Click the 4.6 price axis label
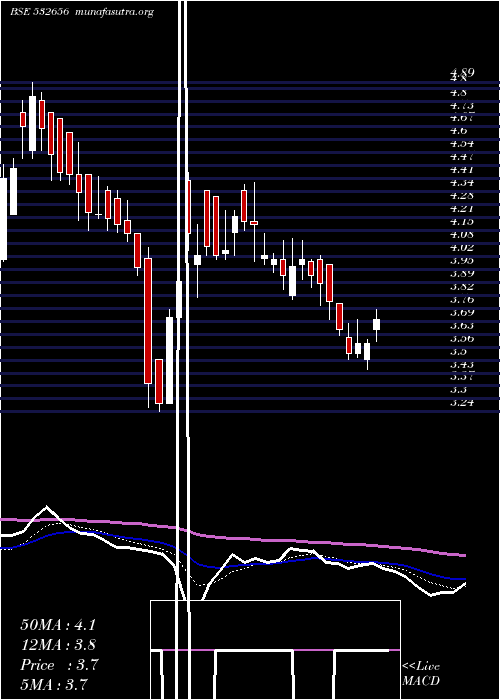The width and height of the screenshot is (500, 700). point(458,130)
